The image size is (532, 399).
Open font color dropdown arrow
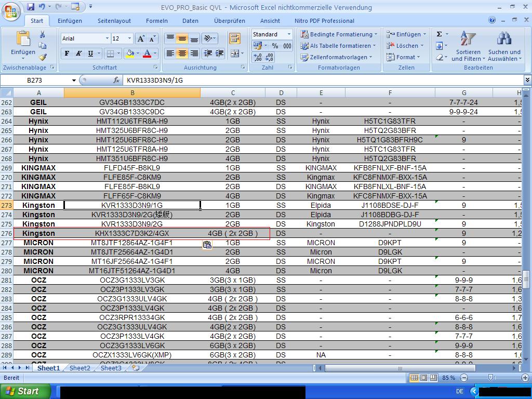[155, 54]
